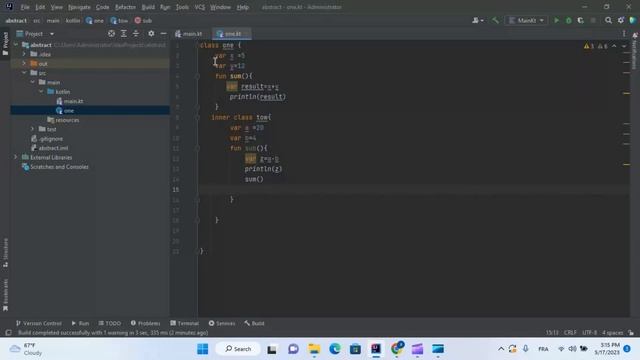Jump to previous highlighted error arrow
Image resolution: width=640 pixels, height=360 pixels.
pyautogui.click(x=614, y=46)
